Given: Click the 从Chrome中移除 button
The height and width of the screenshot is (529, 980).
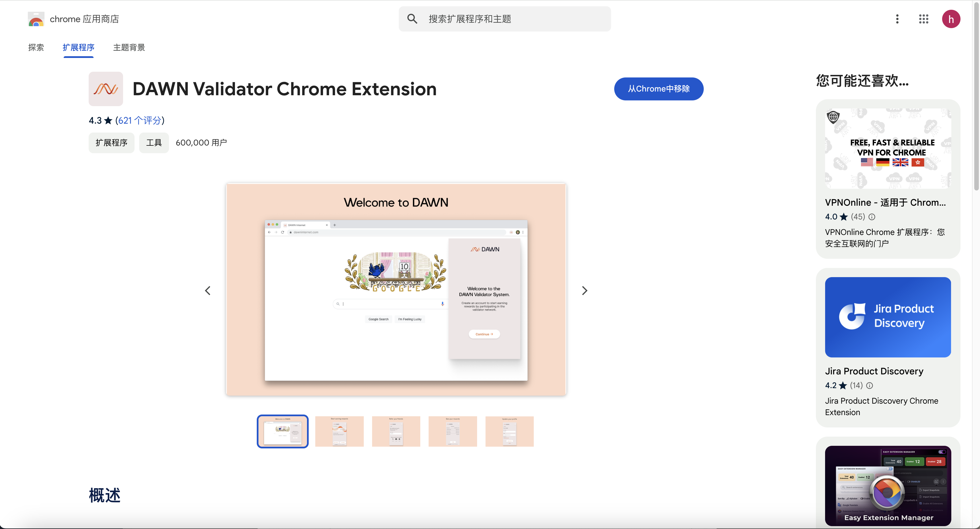Looking at the screenshot, I should coord(658,89).
